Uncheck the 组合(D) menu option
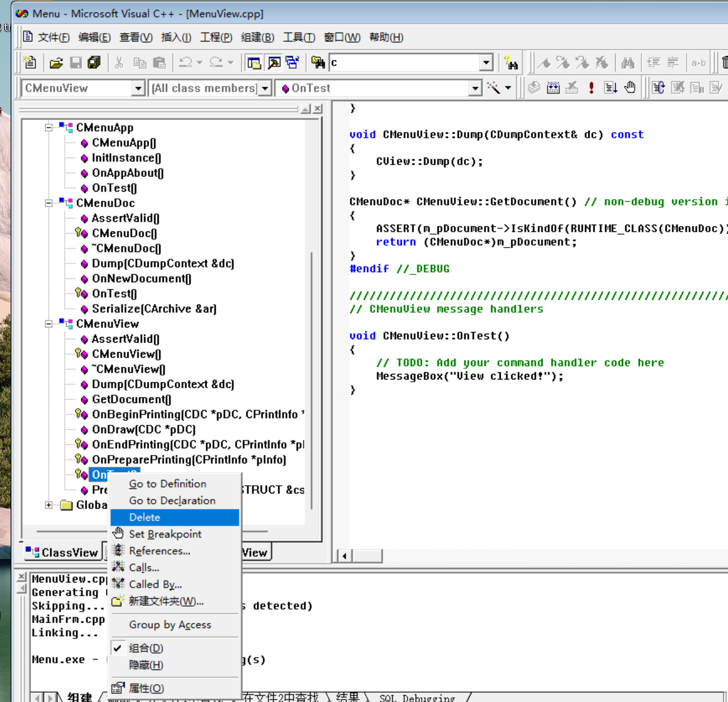Screen dimensions: 728x702 175,648
